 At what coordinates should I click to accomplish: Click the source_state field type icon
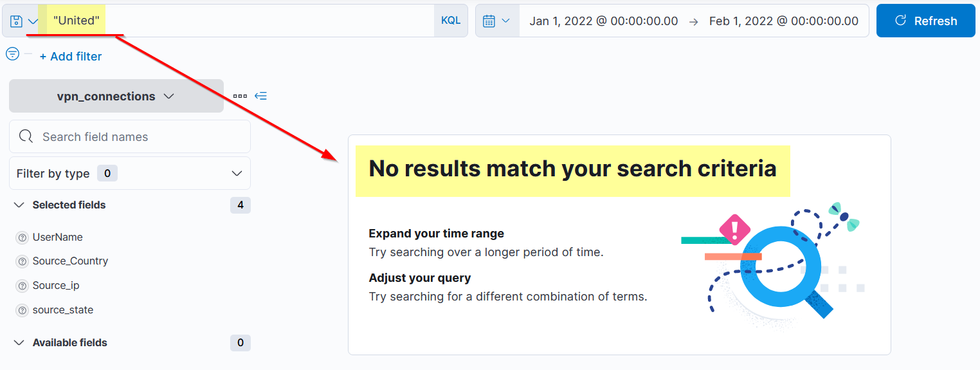tap(22, 310)
